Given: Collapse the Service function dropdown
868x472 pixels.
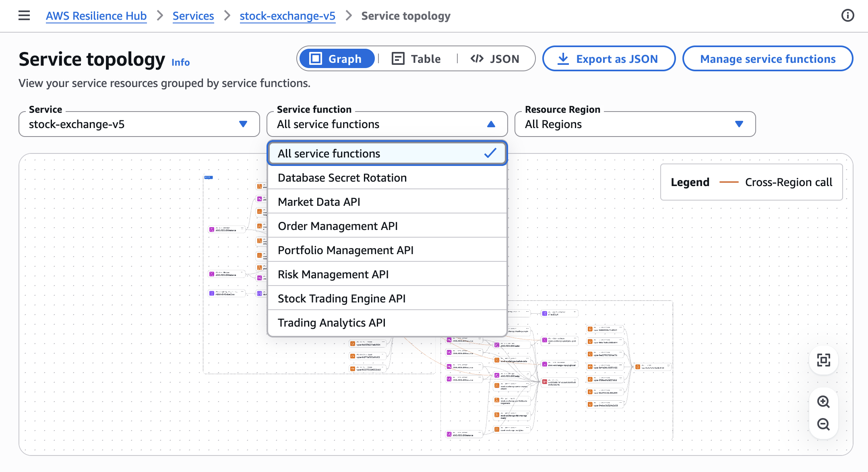Looking at the screenshot, I should coord(387,124).
